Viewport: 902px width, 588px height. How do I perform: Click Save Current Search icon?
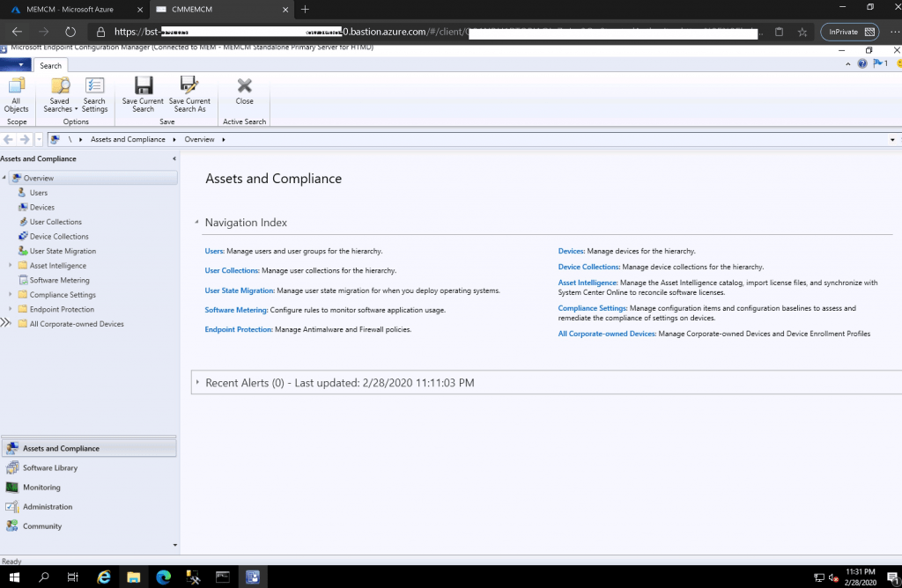pos(143,93)
